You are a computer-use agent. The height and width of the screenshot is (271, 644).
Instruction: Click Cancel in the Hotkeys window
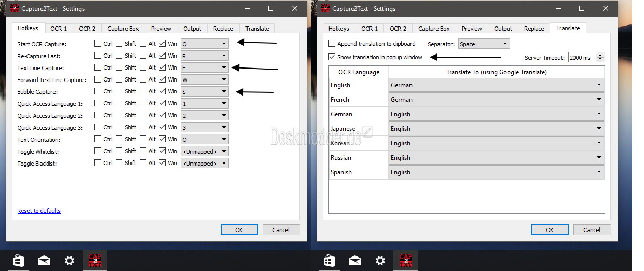click(281, 229)
